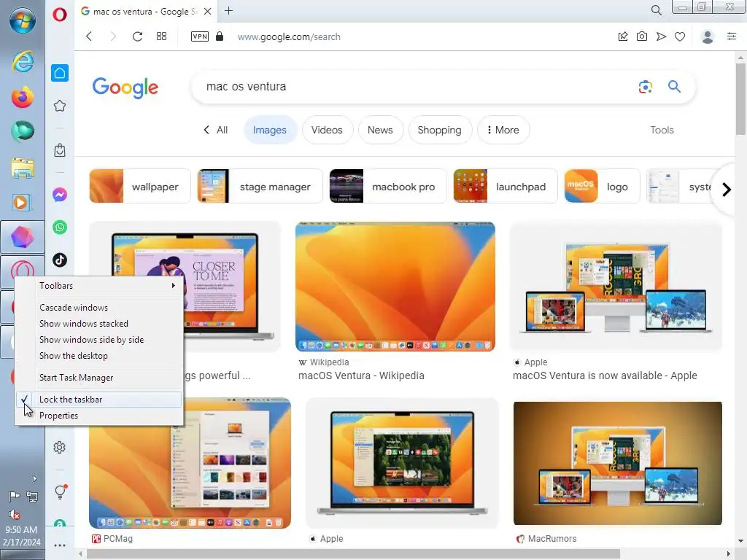Choose Show windows side by side
The image size is (747, 560).
tap(98, 340)
